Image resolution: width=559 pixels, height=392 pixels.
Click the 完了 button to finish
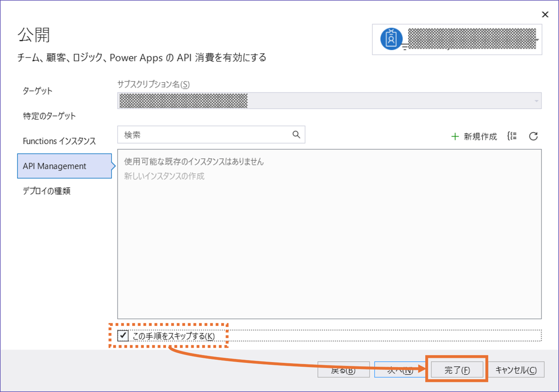(457, 369)
